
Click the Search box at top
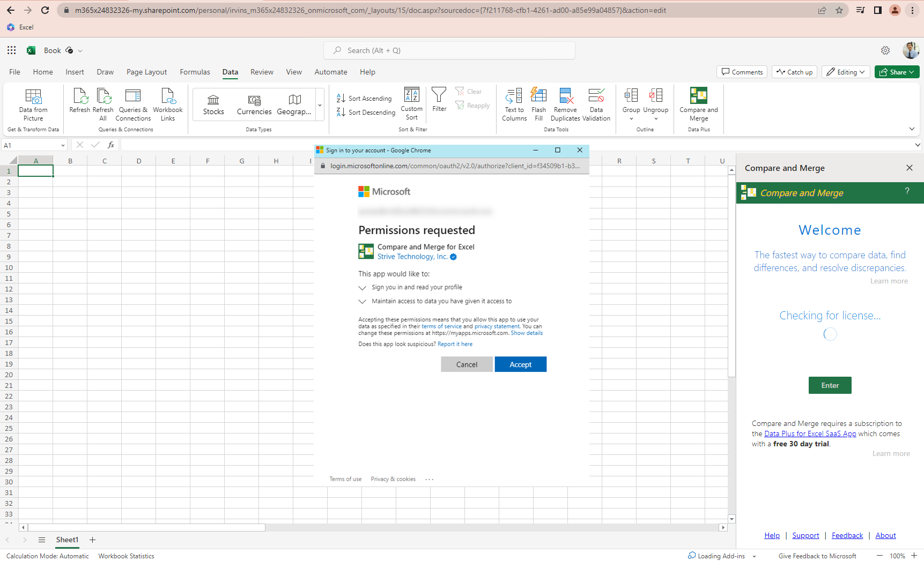click(x=449, y=50)
